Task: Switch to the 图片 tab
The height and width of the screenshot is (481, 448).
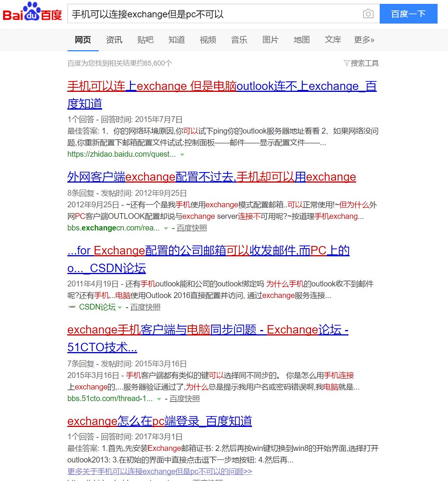Action: [x=270, y=40]
